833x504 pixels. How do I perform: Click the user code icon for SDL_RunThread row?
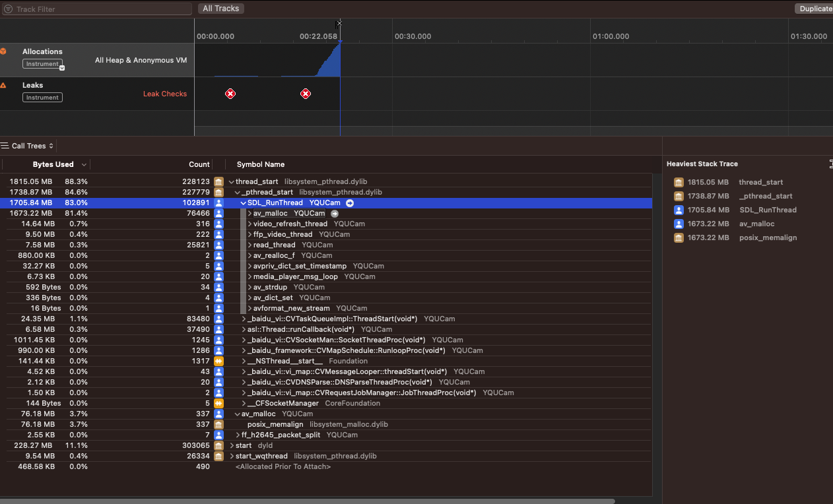[x=218, y=203]
